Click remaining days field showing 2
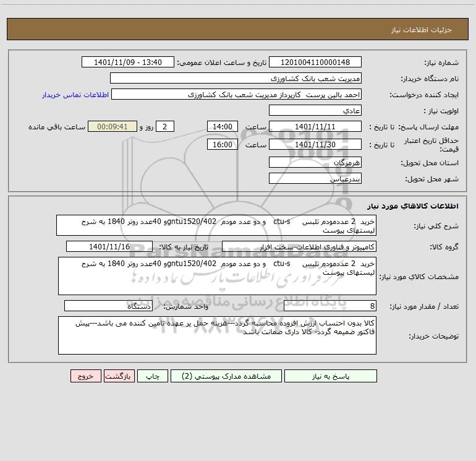 [165, 126]
